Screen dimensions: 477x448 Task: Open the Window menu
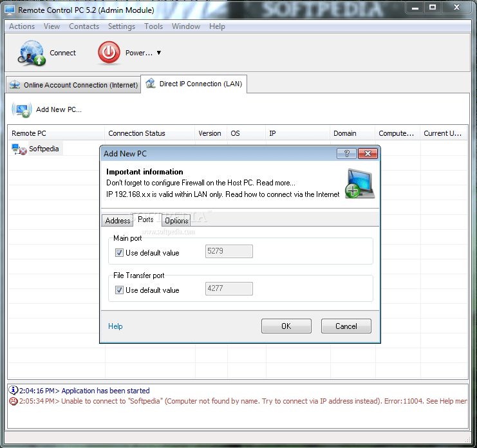point(186,26)
